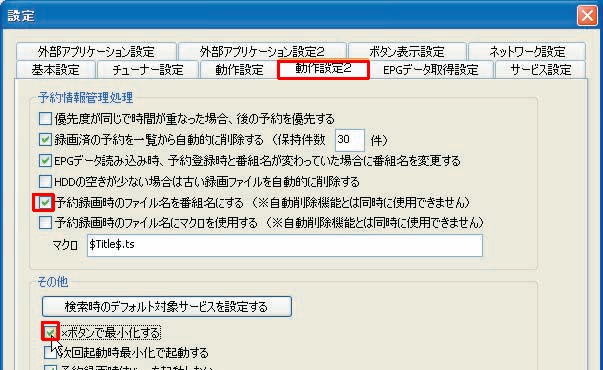Enable macro file name checkbox
This screenshot has width=603, height=370.
[45, 222]
